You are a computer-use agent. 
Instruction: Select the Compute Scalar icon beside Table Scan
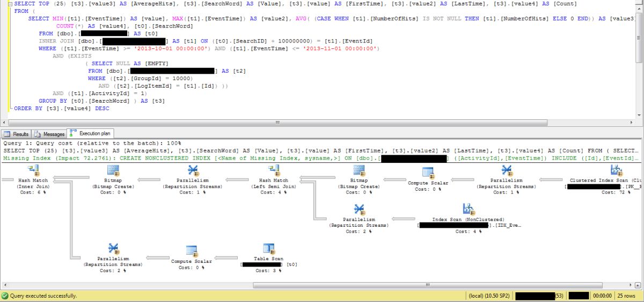tap(192, 250)
